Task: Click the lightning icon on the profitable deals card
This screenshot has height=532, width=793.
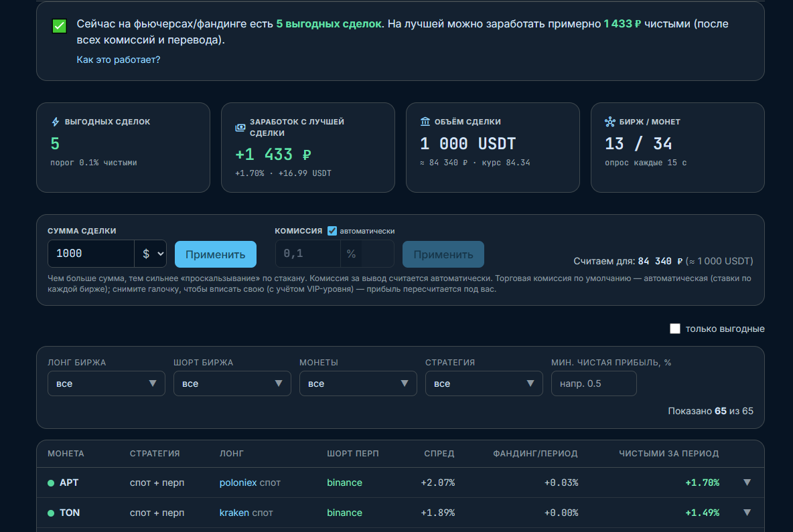Action: tap(56, 122)
